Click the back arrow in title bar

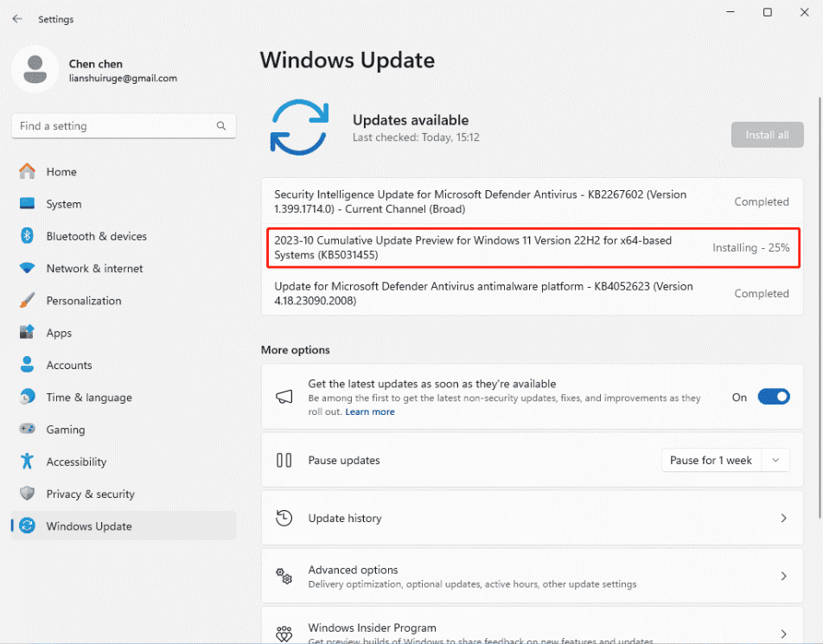[17, 18]
